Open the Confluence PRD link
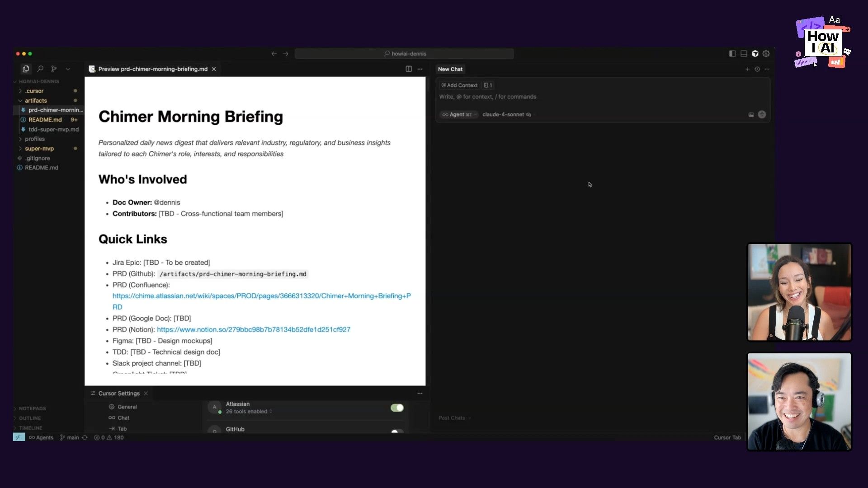The height and width of the screenshot is (488, 868). coord(261,301)
